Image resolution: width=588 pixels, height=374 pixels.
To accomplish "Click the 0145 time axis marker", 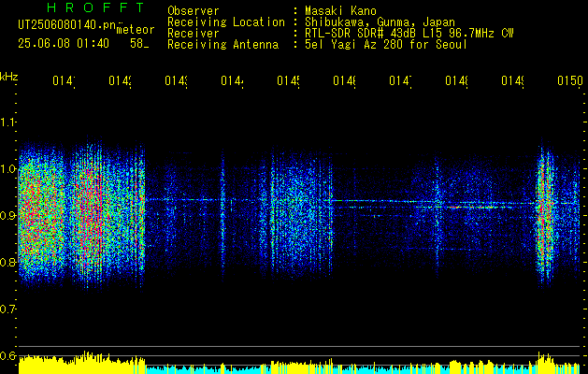I will pyautogui.click(x=288, y=81).
